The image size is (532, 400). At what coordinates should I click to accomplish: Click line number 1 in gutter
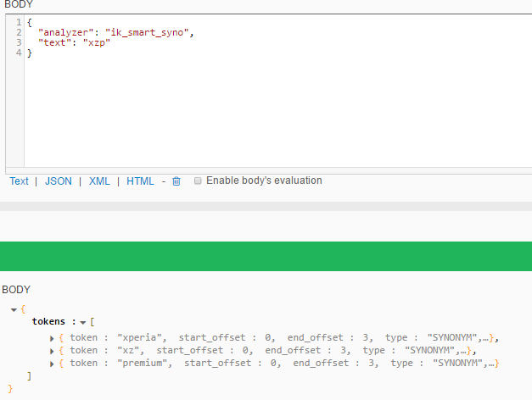coord(19,22)
